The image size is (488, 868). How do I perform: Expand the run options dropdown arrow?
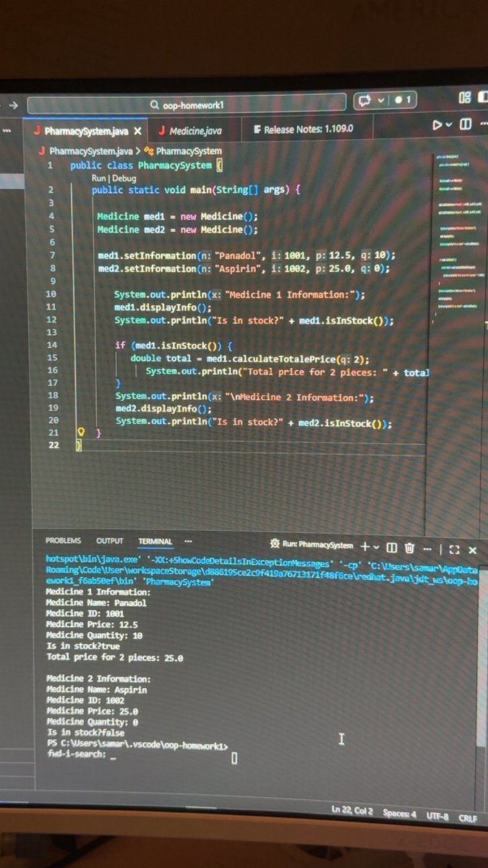(x=448, y=125)
